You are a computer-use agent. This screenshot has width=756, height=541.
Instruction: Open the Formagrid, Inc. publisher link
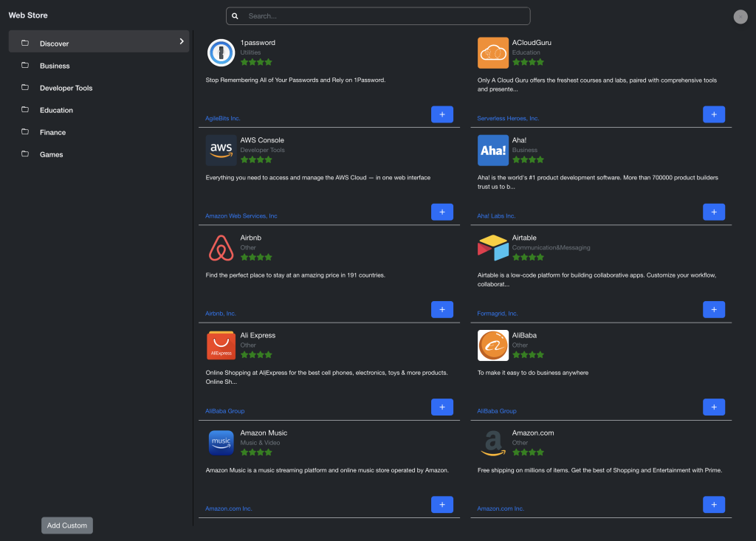pos(497,314)
